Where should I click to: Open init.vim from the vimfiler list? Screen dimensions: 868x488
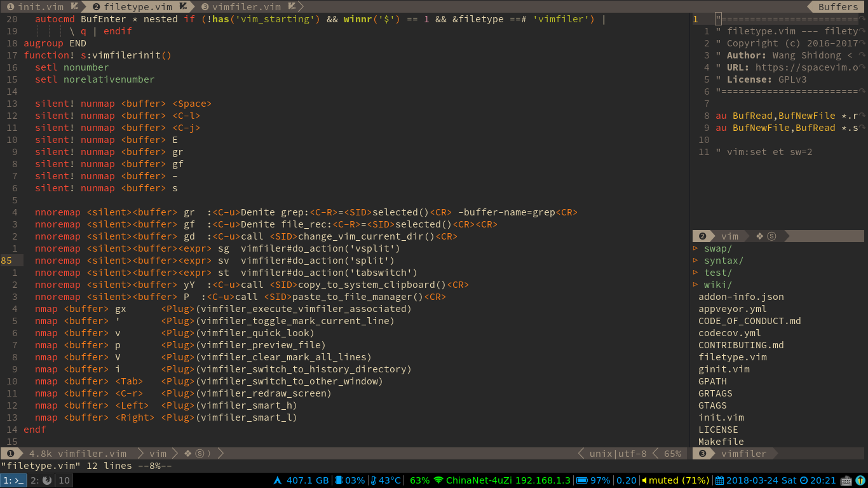coord(721,417)
